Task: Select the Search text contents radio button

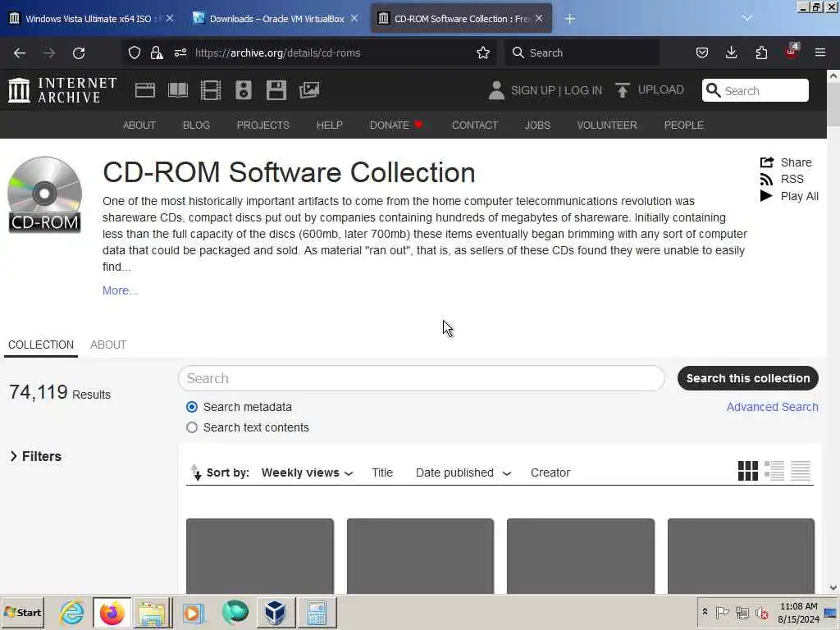Action: pyautogui.click(x=192, y=427)
